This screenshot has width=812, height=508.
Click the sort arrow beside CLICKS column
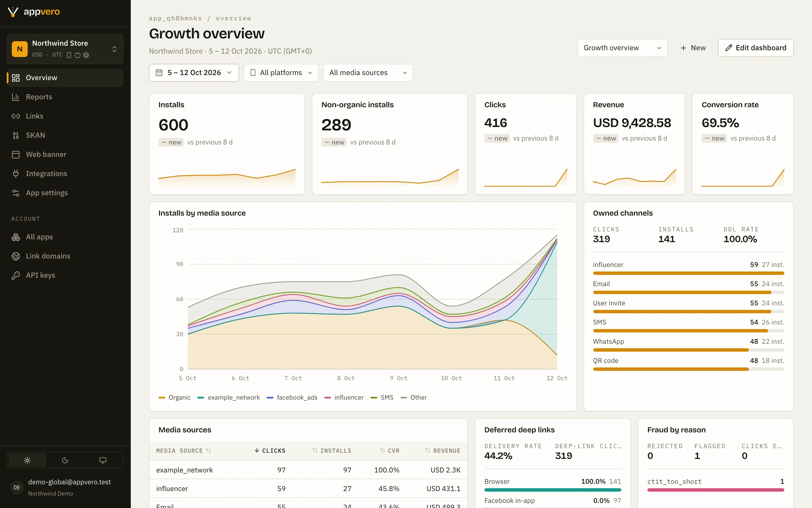point(257,450)
